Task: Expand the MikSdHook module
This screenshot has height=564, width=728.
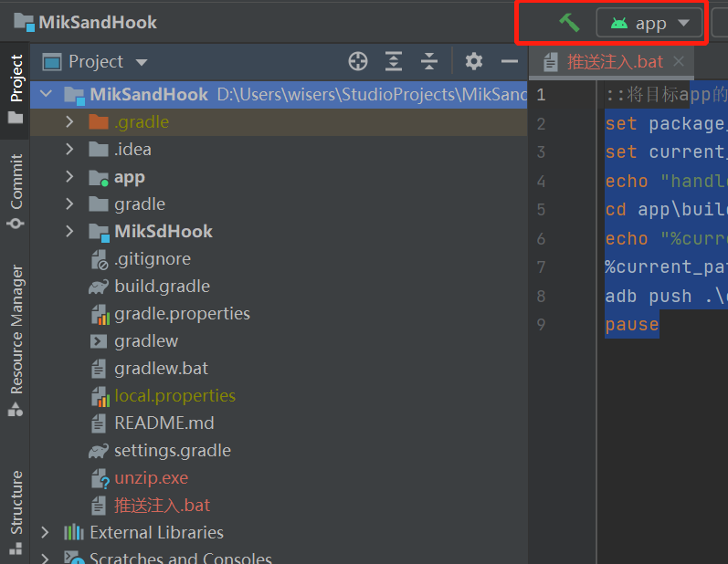Action: [69, 231]
